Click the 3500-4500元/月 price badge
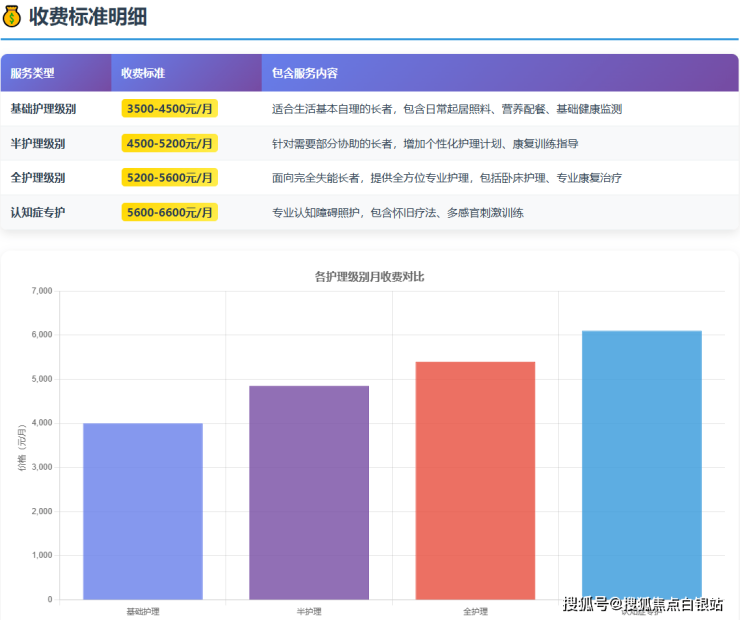Image resolution: width=740 pixels, height=620 pixels. point(170,109)
